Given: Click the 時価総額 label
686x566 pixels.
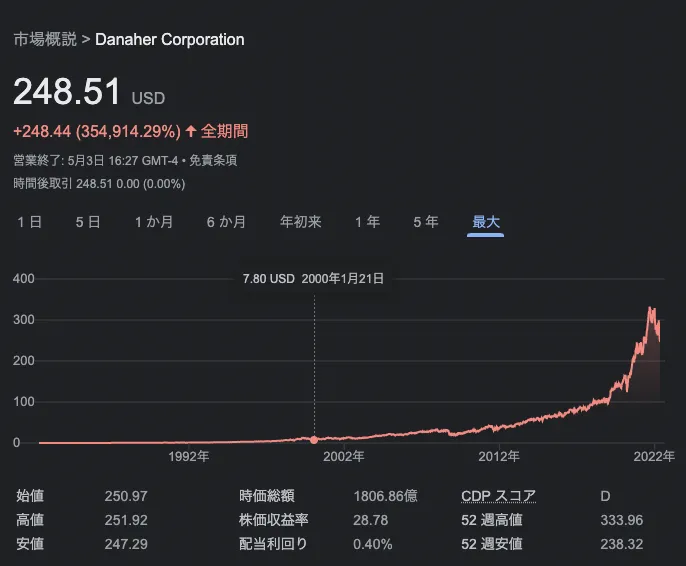Looking at the screenshot, I should click(266, 496).
